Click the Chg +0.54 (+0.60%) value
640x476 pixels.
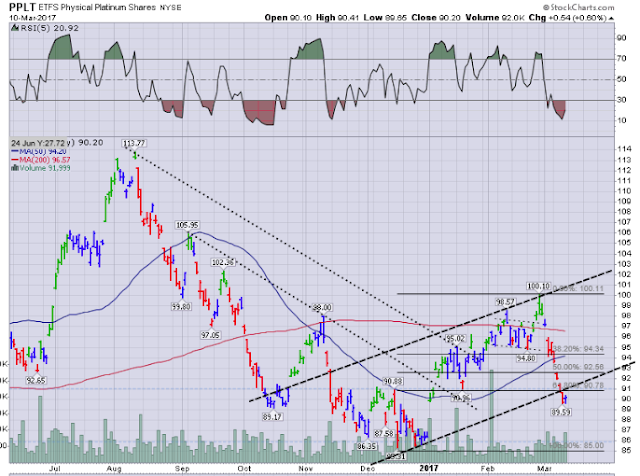point(568,18)
